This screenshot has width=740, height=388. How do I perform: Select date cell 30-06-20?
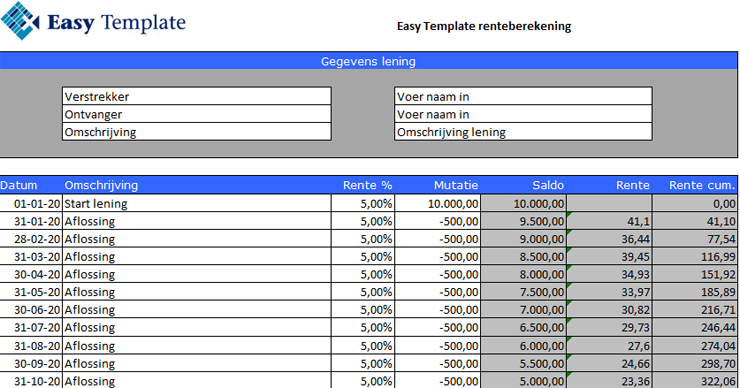click(31, 310)
